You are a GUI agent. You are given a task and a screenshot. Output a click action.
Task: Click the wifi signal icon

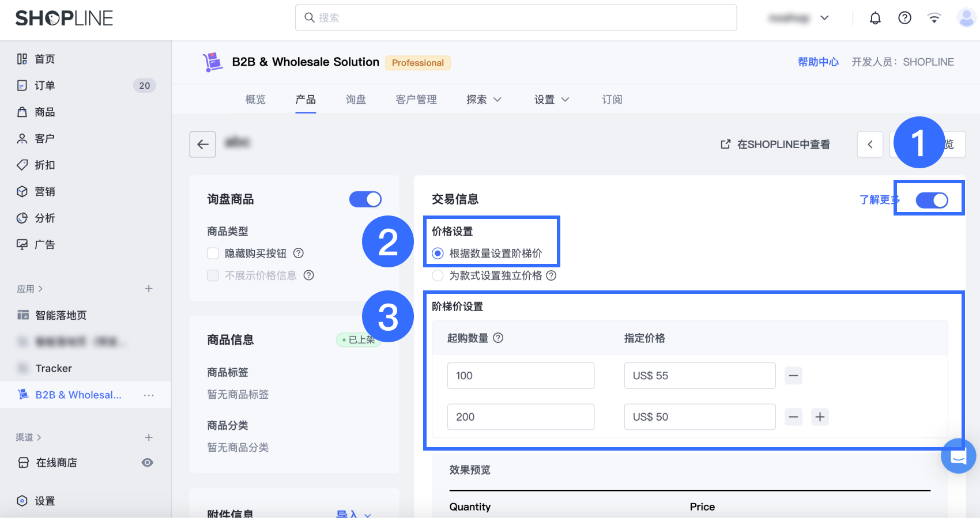[934, 18]
